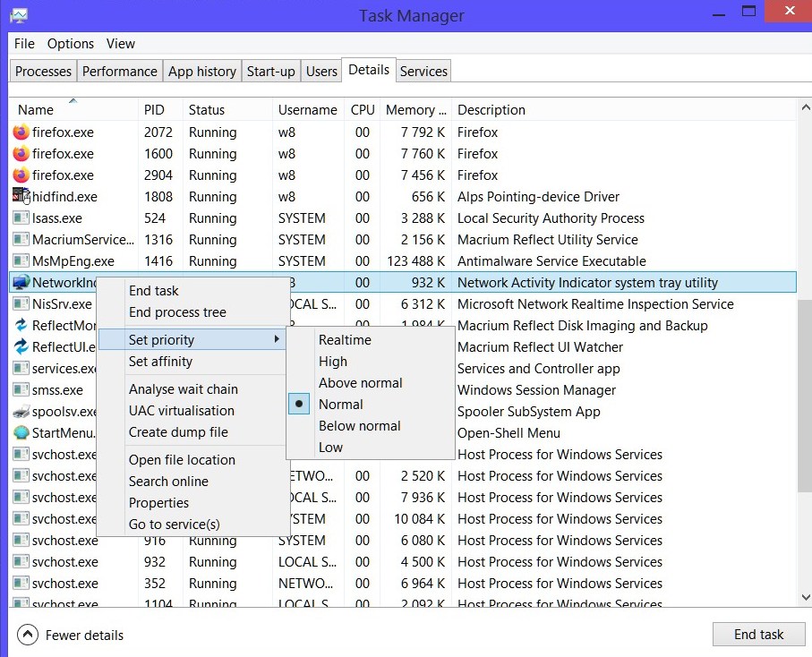The width and height of the screenshot is (812, 657).
Task: Set priority to Realtime
Action: (345, 340)
